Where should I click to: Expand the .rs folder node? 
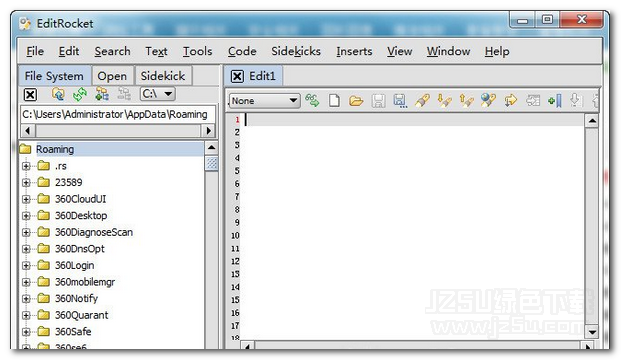pyautogui.click(x=26, y=166)
